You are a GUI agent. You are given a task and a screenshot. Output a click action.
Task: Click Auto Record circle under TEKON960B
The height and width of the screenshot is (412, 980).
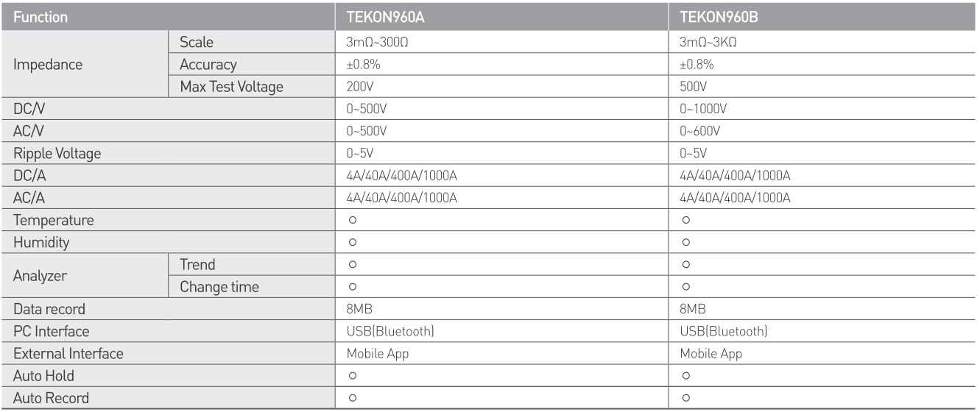coord(685,398)
